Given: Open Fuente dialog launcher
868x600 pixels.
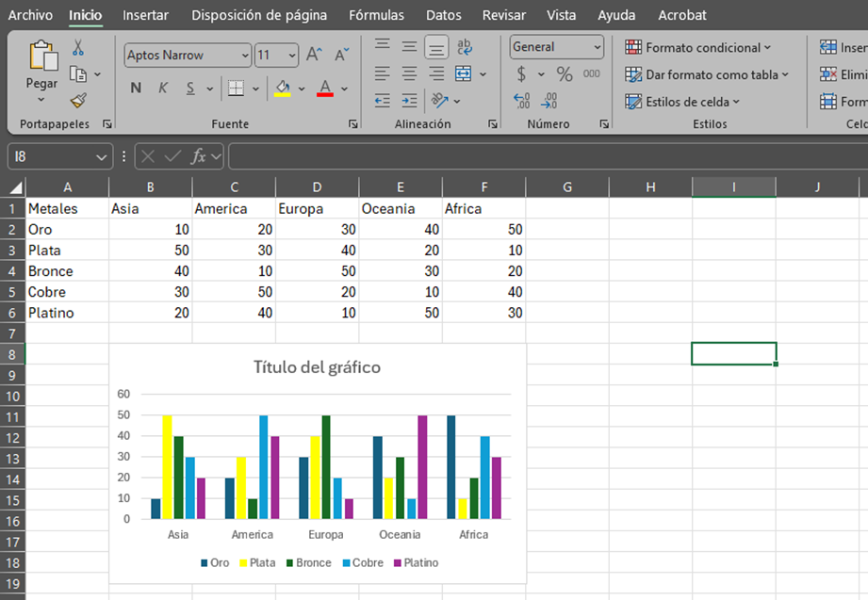Looking at the screenshot, I should tap(352, 124).
